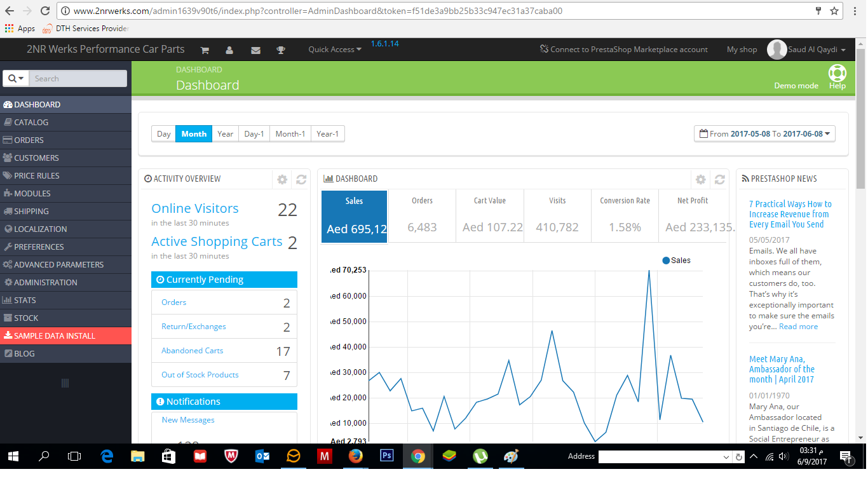Select the Year-1 date range button

(x=328, y=134)
